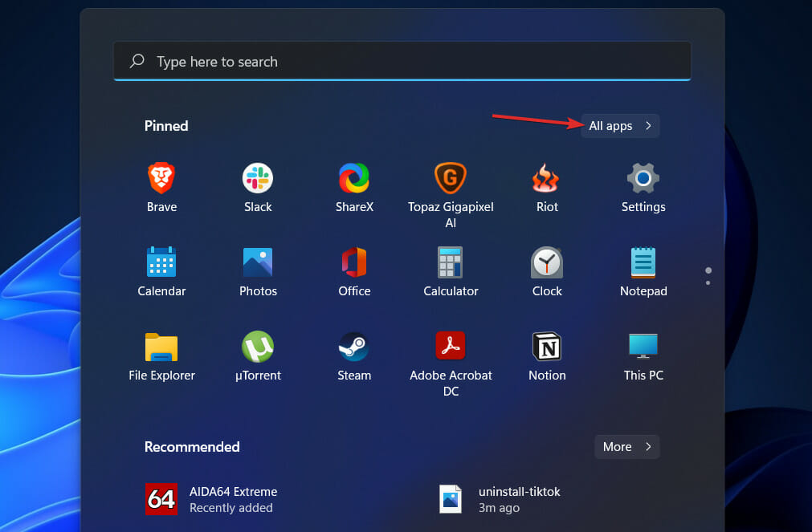
Task: Launch the Clock app
Action: [x=547, y=272]
